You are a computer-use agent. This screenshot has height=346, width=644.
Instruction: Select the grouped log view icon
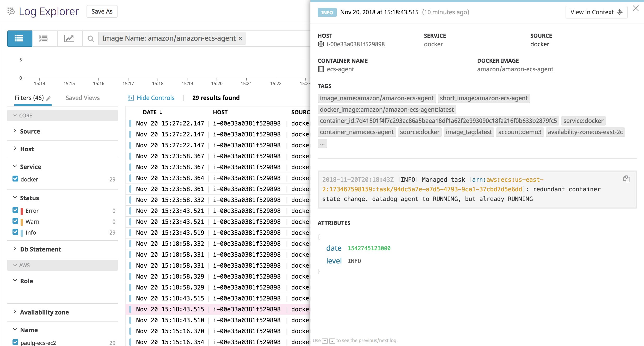tap(44, 39)
